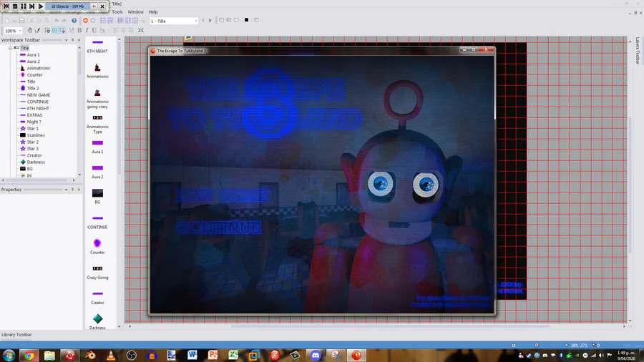Toggle italic text formatting
The width and height of the screenshot is (644, 362).
87,30
